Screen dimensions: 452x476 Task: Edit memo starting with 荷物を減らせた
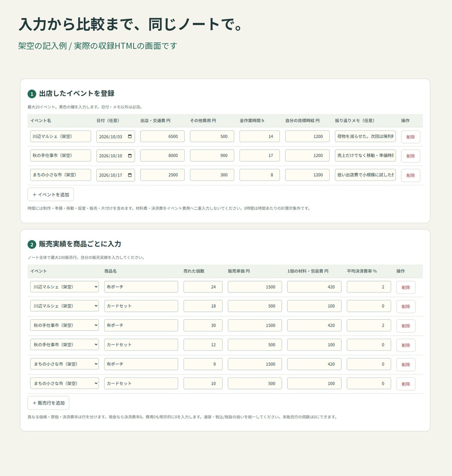coord(365,136)
